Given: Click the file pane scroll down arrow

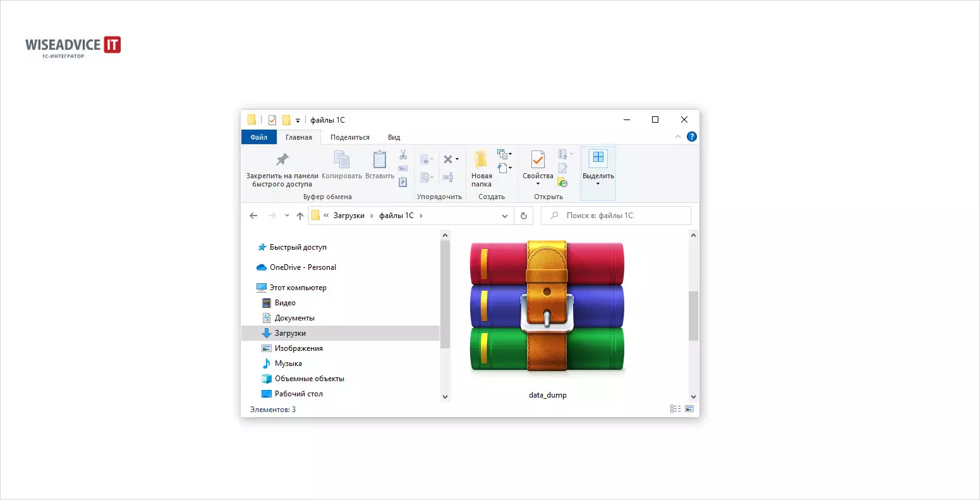Looking at the screenshot, I should pyautogui.click(x=693, y=397).
